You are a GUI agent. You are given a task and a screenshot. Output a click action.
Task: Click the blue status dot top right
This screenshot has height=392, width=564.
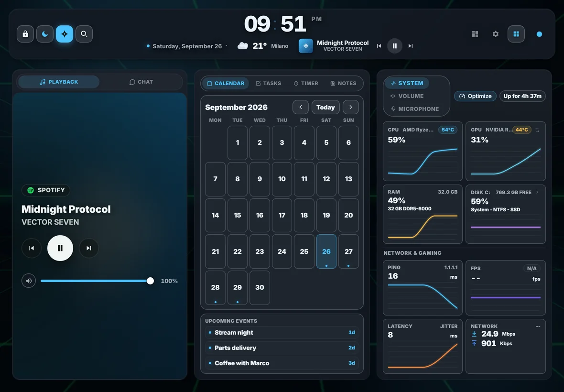point(539,34)
